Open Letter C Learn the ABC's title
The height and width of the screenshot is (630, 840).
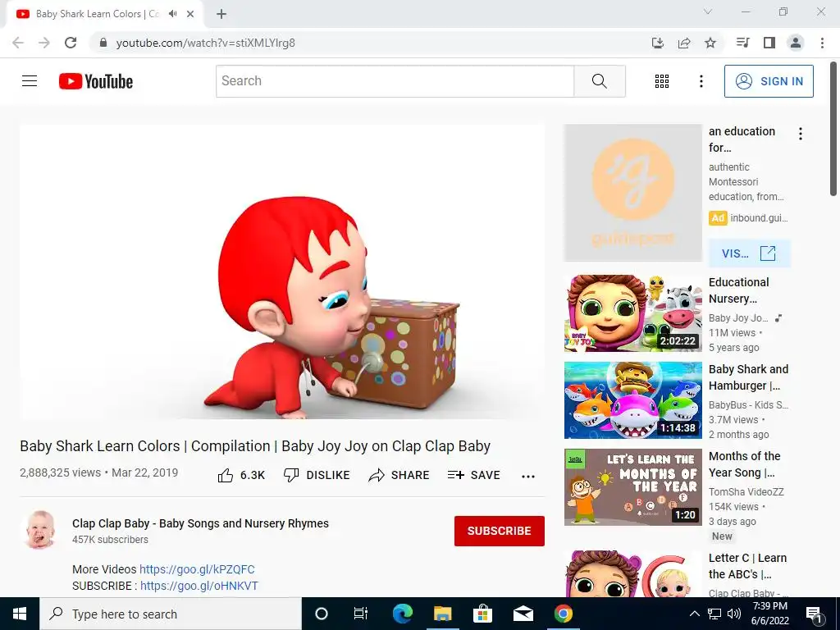(747, 566)
